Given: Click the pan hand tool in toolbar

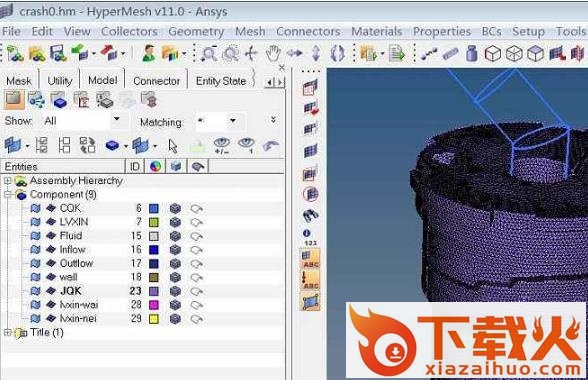Looking at the screenshot, I should [273, 54].
